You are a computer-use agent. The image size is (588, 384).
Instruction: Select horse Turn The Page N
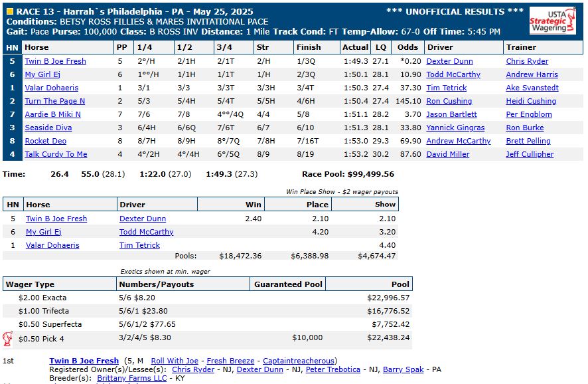[54, 101]
